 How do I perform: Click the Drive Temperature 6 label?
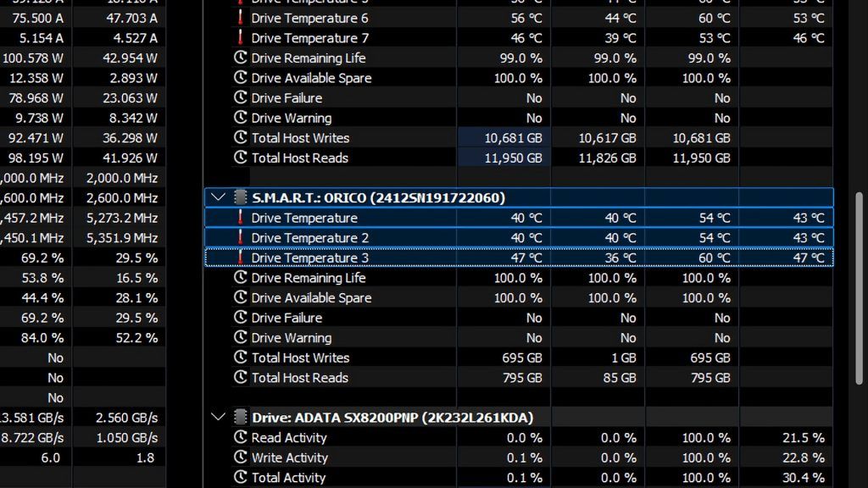click(309, 19)
